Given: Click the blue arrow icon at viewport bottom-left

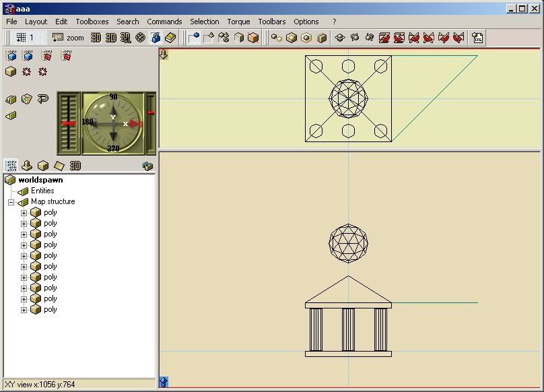Looking at the screenshot, I should (x=164, y=383).
